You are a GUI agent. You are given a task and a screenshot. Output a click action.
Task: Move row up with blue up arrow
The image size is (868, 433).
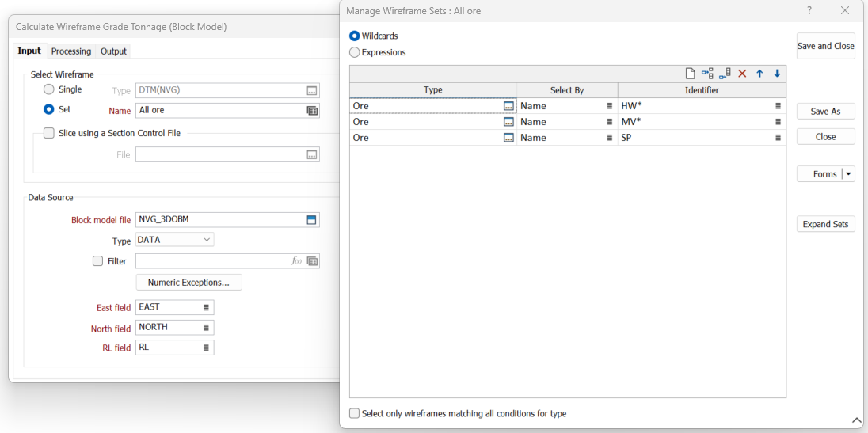[x=759, y=74]
